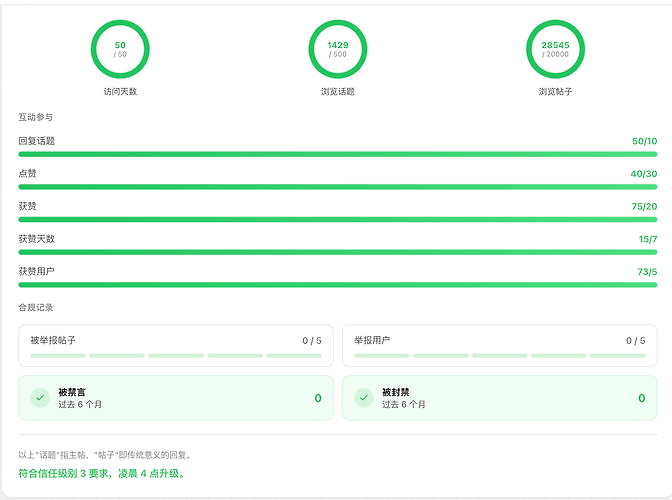Screen dimensions: 672x500
Task: Click the 浏览帖子 circular progress ring
Action: point(555,49)
